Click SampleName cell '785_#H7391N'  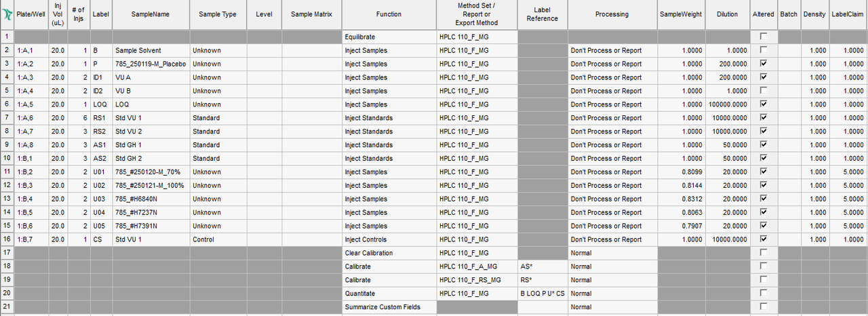[x=151, y=226]
